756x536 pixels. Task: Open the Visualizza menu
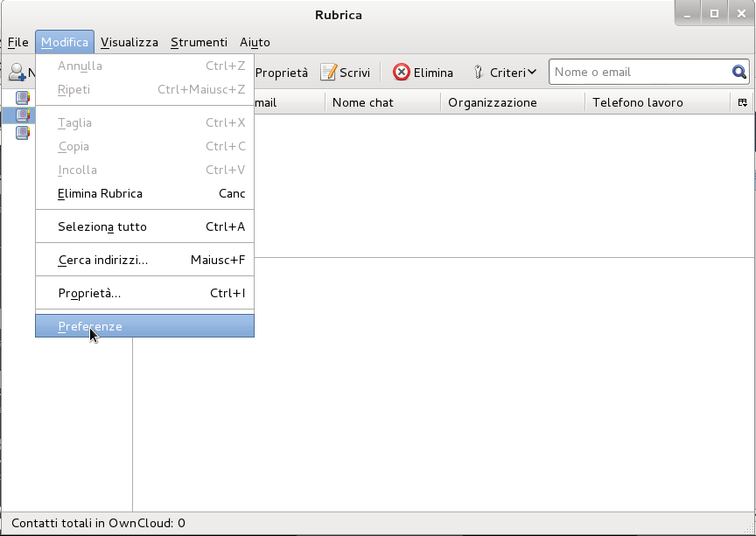129,42
